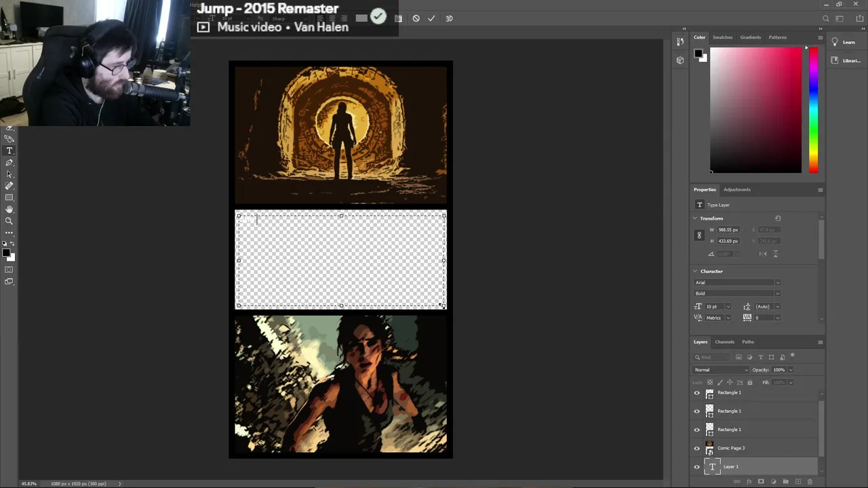Select the Horizontal Type tool

[9, 150]
